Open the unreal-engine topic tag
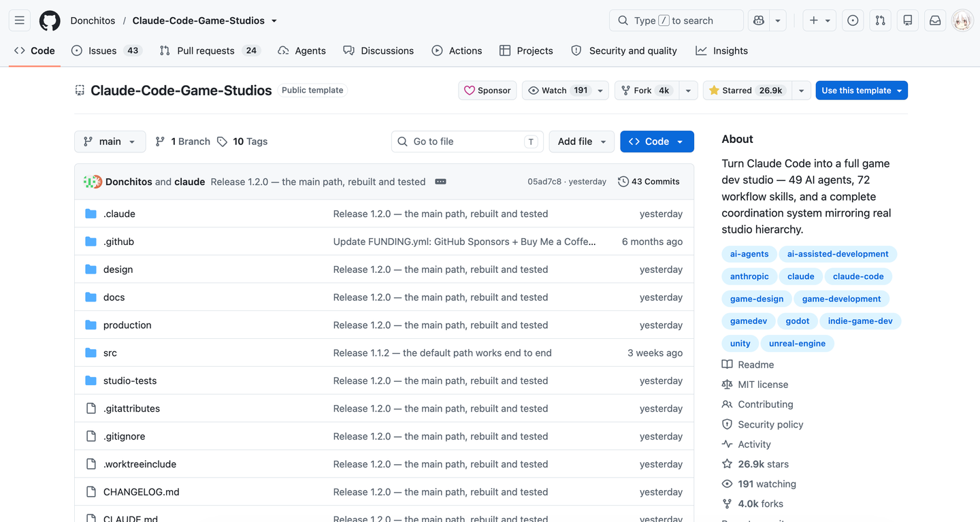Viewport: 980px width, 522px height. click(797, 344)
